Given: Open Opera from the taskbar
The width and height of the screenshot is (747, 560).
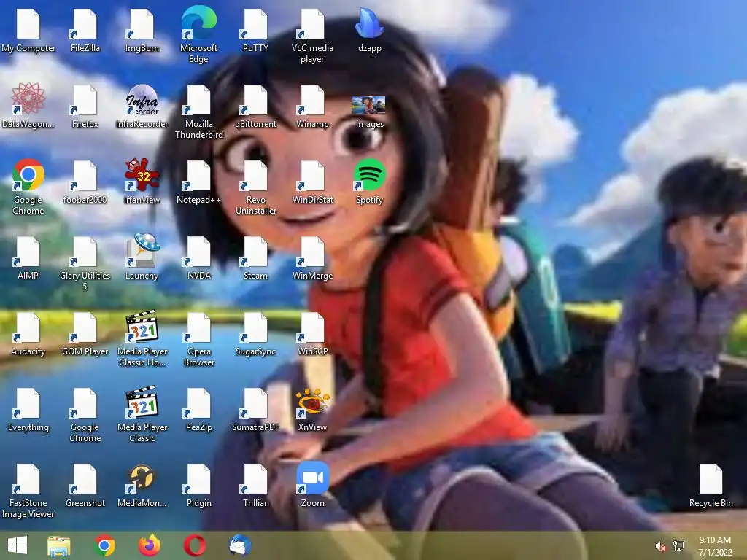Looking at the screenshot, I should point(195,545).
